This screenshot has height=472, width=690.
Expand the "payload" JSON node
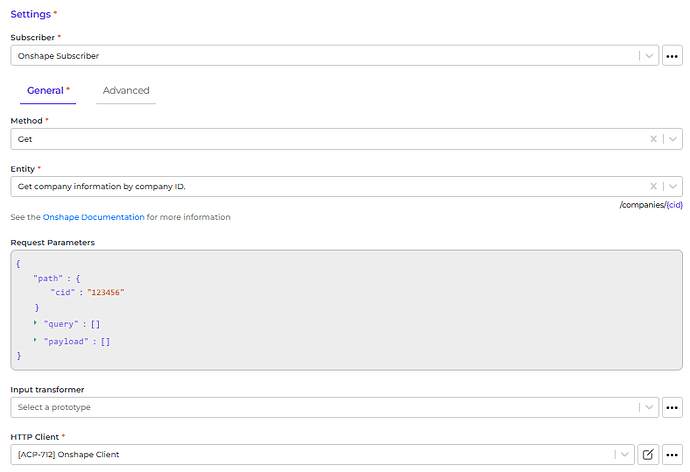(x=35, y=340)
